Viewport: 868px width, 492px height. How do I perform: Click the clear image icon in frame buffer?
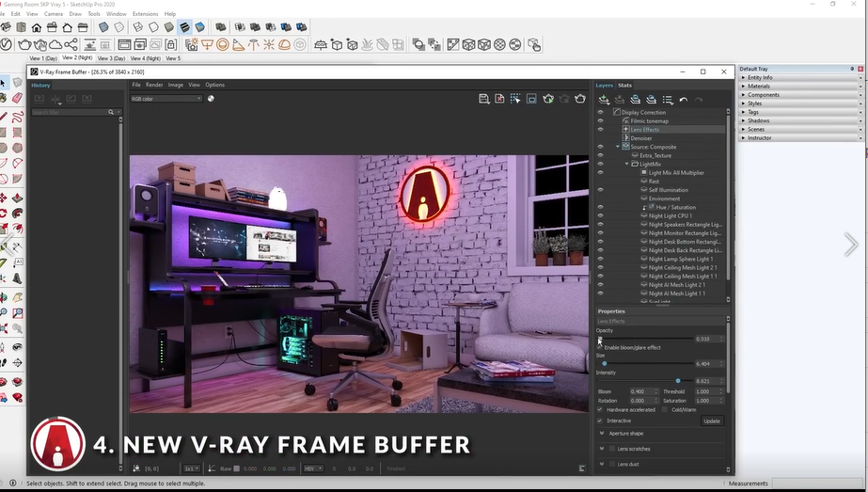(499, 99)
